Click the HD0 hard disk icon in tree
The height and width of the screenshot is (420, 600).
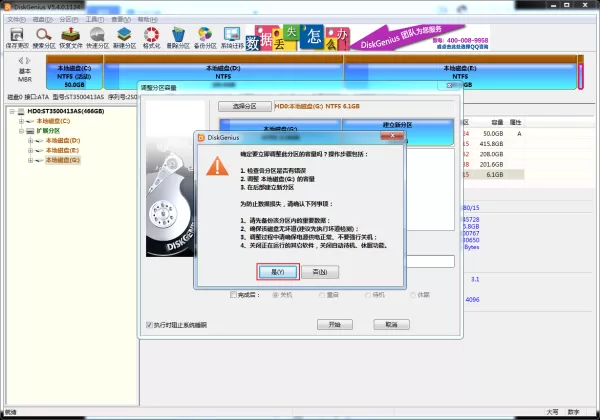21,111
